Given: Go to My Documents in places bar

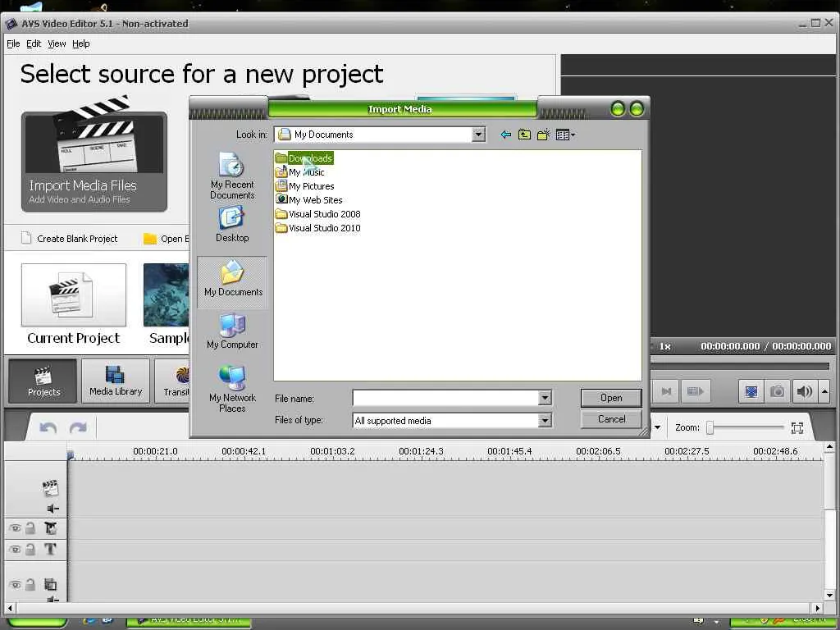Looking at the screenshot, I should [232, 282].
